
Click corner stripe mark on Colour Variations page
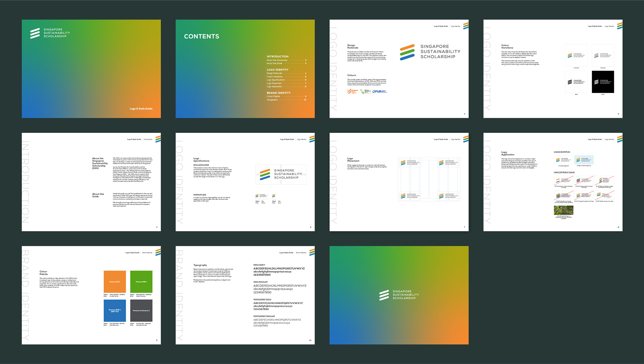[x=620, y=25]
